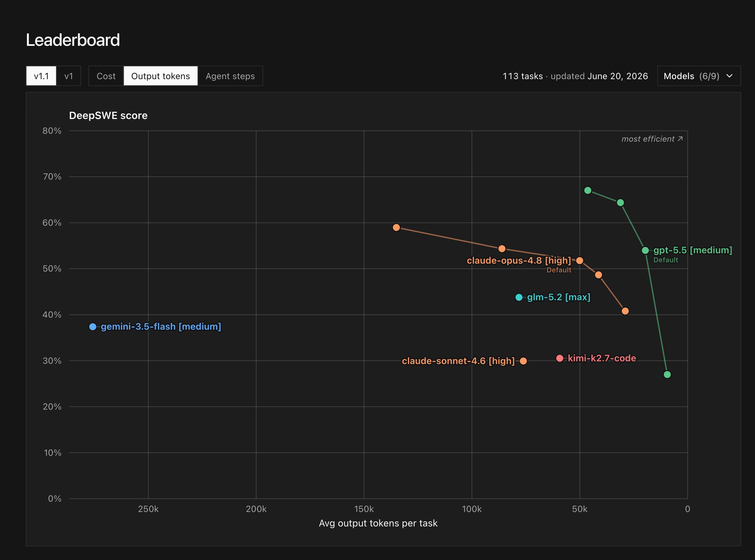Click the gpt-5.5 [medium] Default green dot
Viewport: 755px width, 560px height.
(646, 251)
